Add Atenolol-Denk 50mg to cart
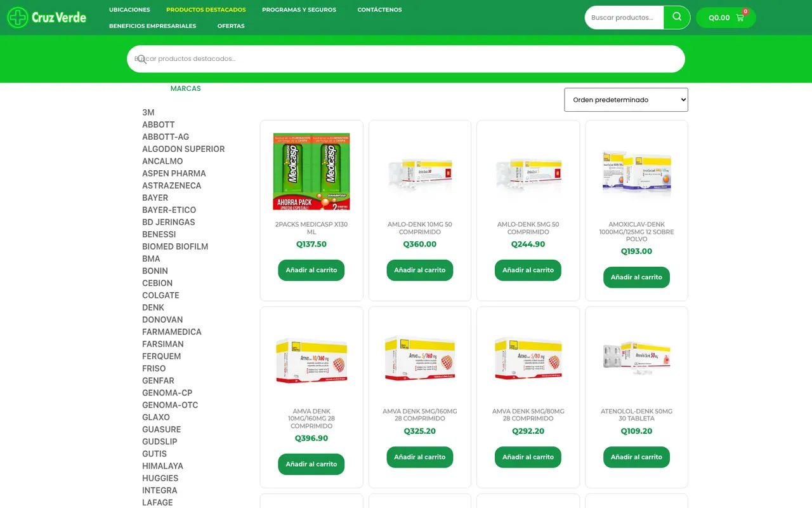Image resolution: width=812 pixels, height=508 pixels. click(x=636, y=457)
